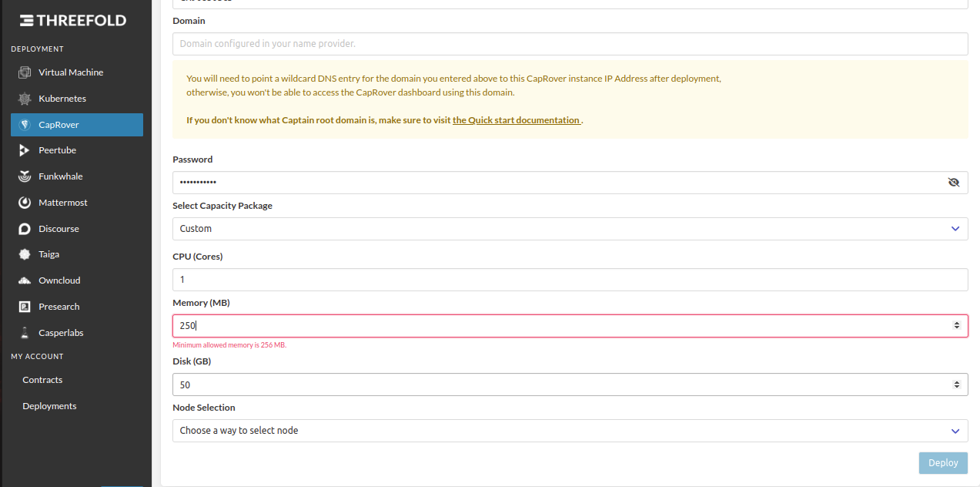This screenshot has width=980, height=487.
Task: Click the Deploy button
Action: (x=942, y=462)
